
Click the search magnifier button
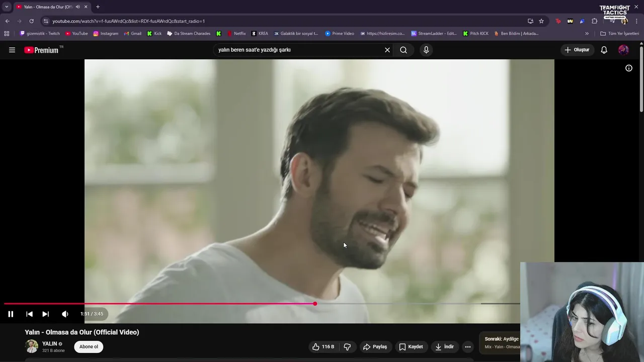pyautogui.click(x=404, y=50)
